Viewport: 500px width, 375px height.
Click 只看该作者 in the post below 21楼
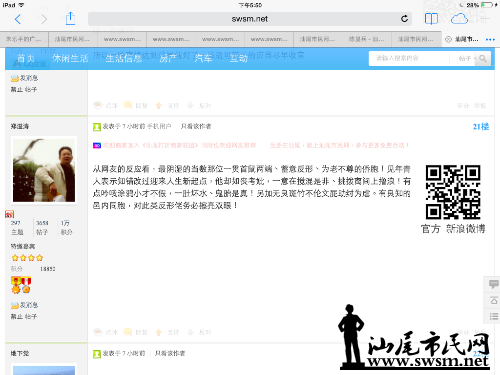(170, 353)
